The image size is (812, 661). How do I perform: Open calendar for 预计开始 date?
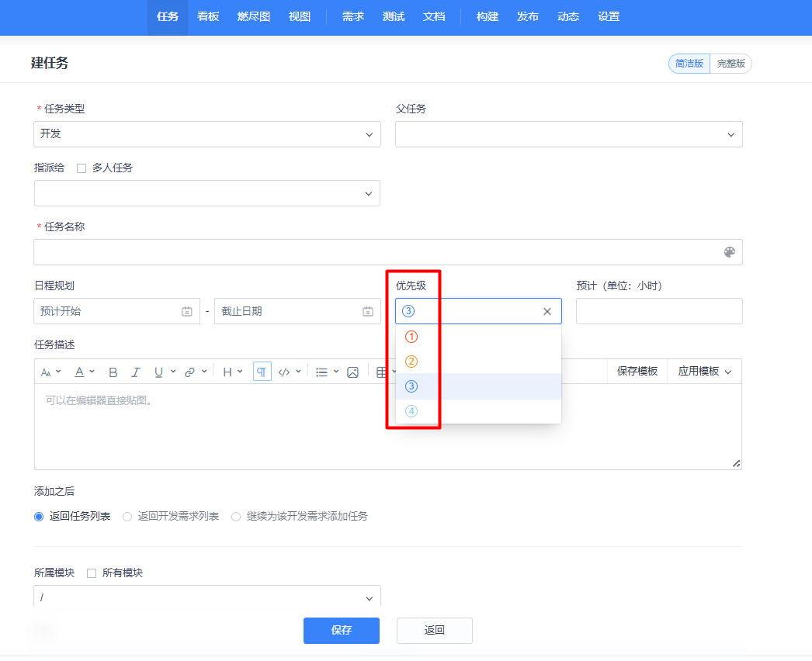(187, 312)
